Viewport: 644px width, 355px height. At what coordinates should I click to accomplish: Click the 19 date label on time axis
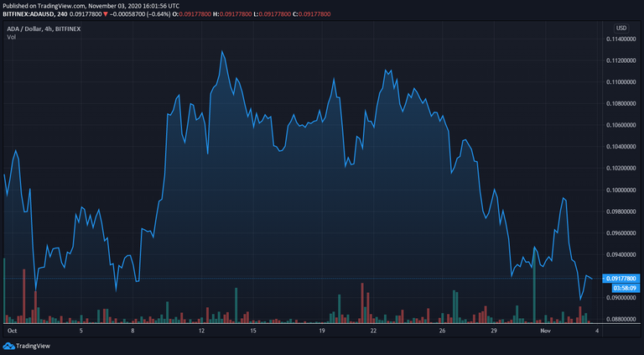tap(322, 331)
